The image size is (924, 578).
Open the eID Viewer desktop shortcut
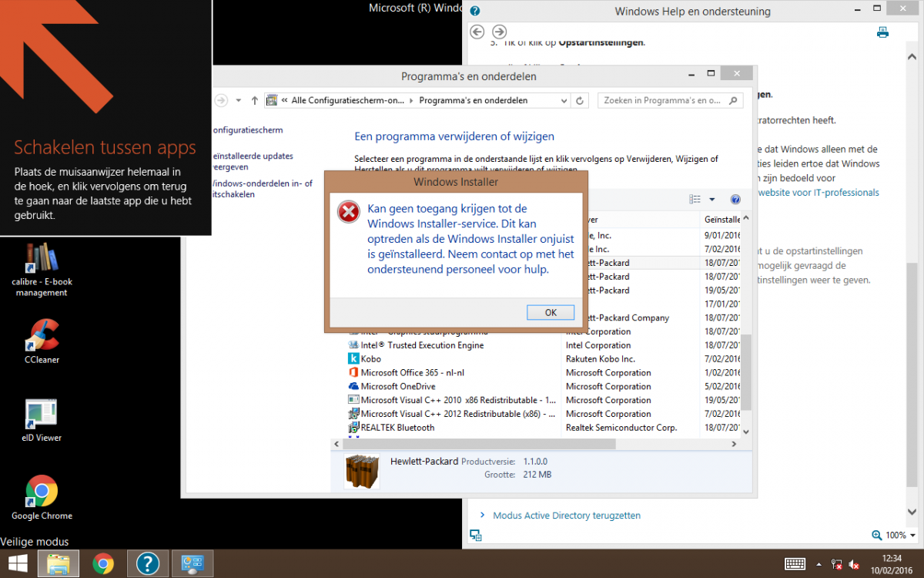[x=42, y=420]
